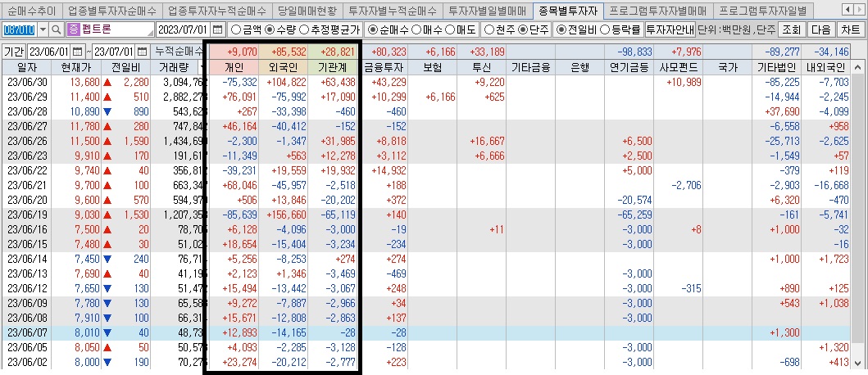Select the 수량 radio button

(270, 29)
